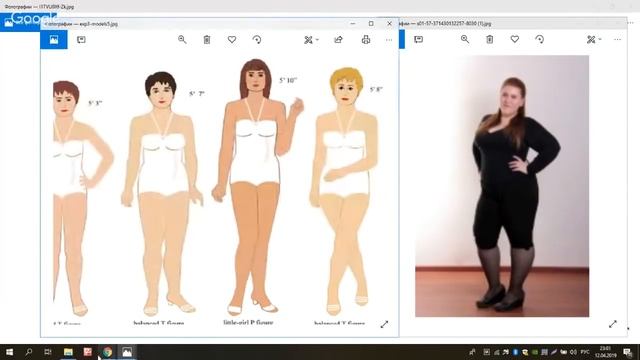The width and height of the screenshot is (640, 360).
Task: Delete the photo in right window
Action: pyautogui.click(x=489, y=39)
